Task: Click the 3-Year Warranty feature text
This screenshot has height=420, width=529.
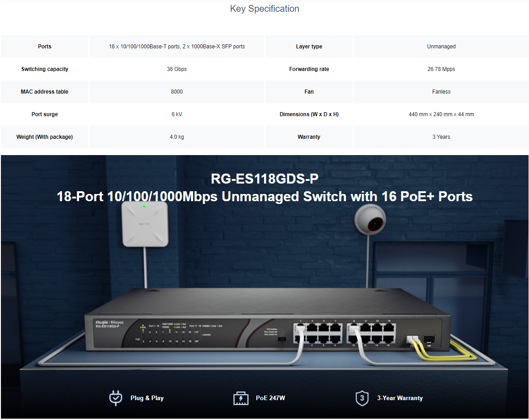Action: (400, 398)
